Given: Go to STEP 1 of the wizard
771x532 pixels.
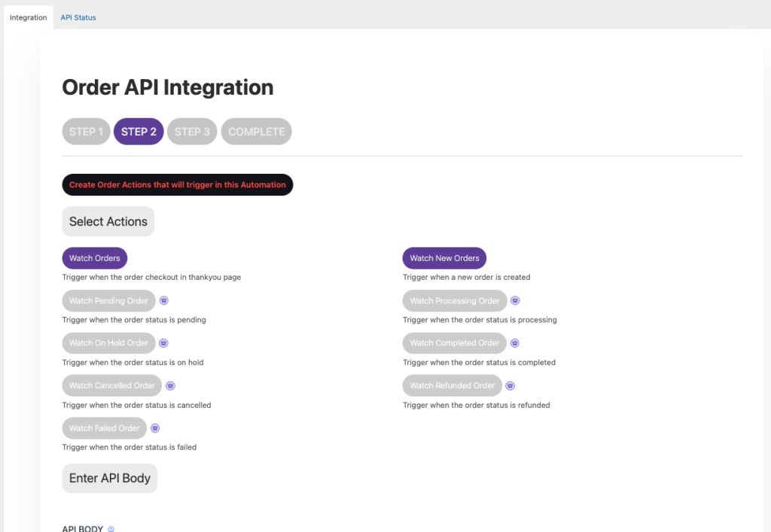Looking at the screenshot, I should [87, 132].
